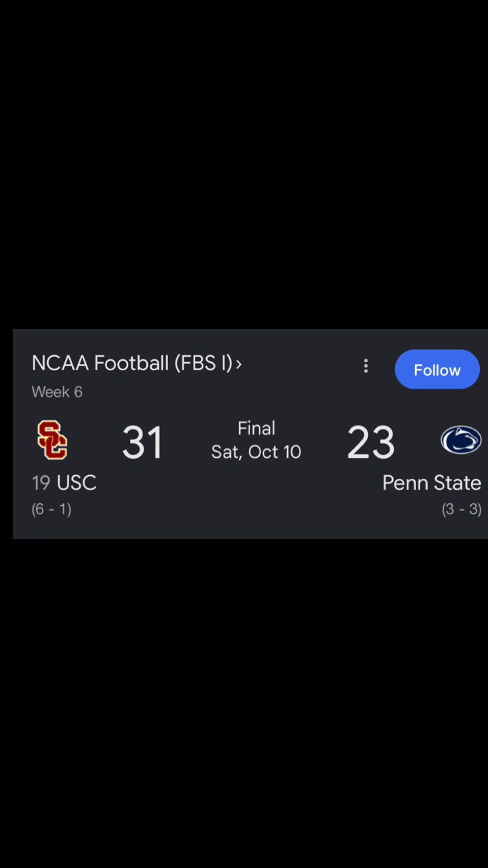Click the Penn State Nittany Lions logo
The image size is (488, 868).
[461, 440]
